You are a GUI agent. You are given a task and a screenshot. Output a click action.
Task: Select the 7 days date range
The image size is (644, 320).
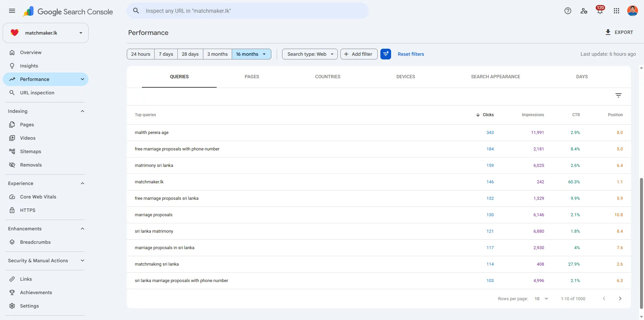coord(166,54)
